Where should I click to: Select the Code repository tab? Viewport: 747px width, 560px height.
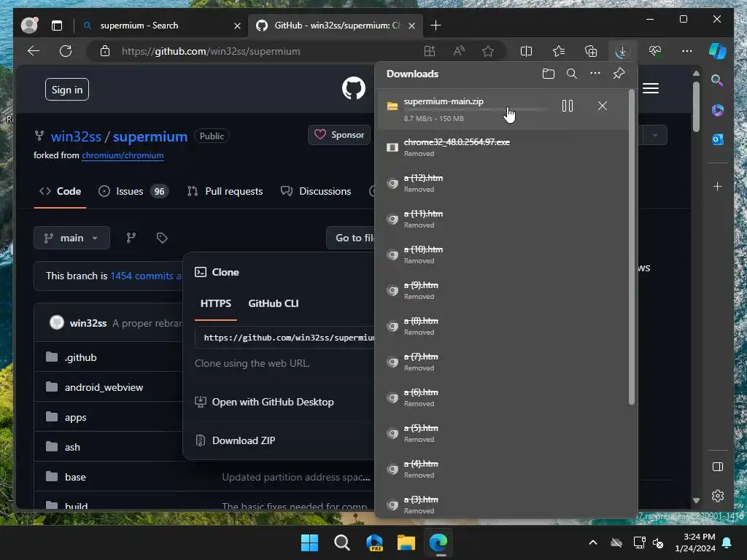(60, 192)
